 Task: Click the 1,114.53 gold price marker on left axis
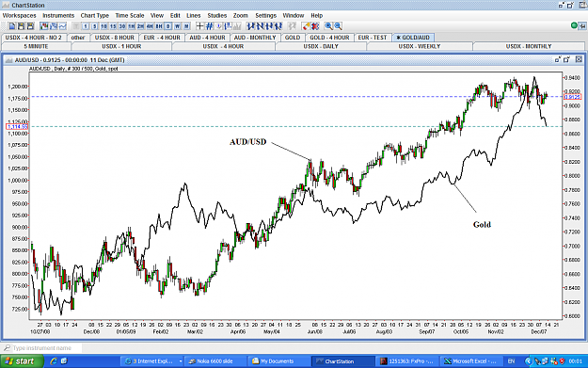tap(17, 126)
